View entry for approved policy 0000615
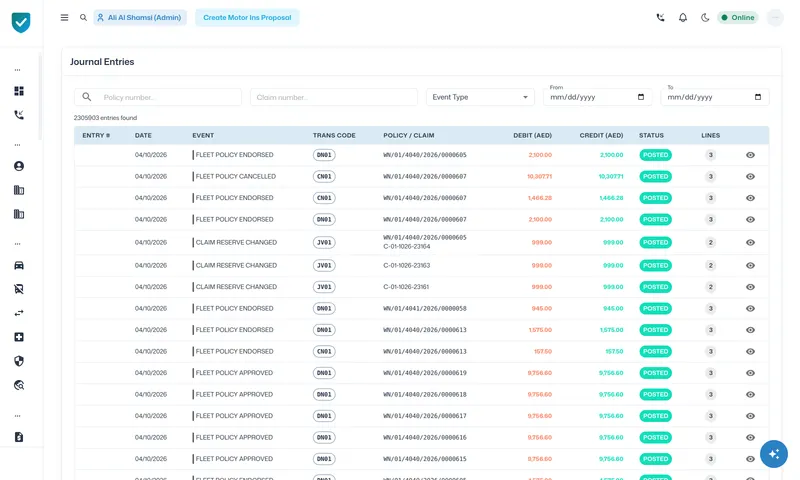Screen dimensions: 800x480 750,459
